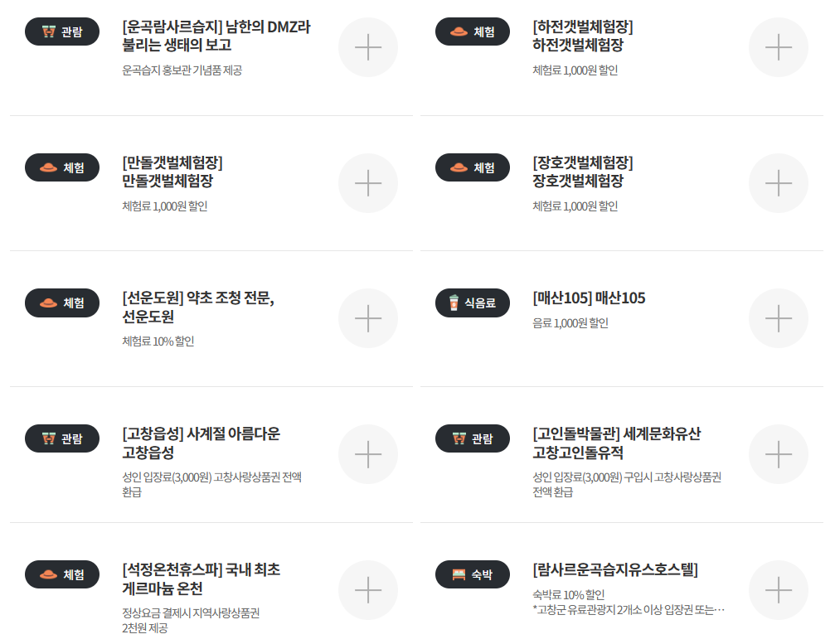The image size is (835, 644).
Task: Expand the 람사르운곡습지유스호스텔 entry
Action: pyautogui.click(x=778, y=589)
